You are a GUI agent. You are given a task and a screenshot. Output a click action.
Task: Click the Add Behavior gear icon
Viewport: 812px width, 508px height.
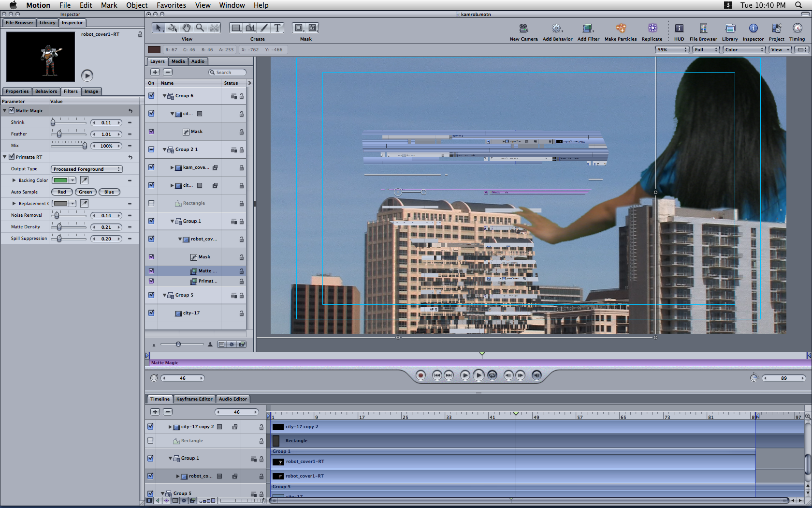pos(557,29)
